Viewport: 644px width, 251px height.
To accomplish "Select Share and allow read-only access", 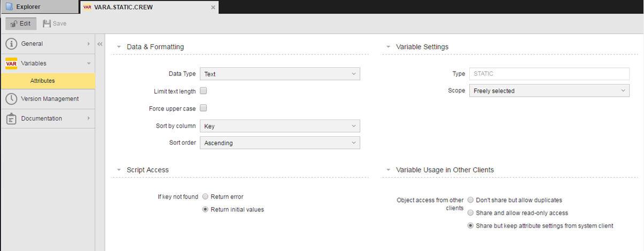I will click(470, 213).
